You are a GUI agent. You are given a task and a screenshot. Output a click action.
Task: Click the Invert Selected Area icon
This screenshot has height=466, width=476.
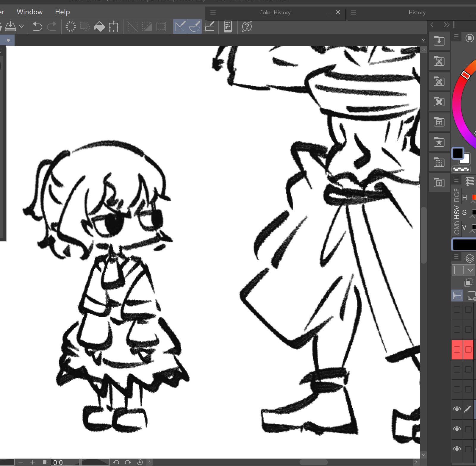[147, 26]
